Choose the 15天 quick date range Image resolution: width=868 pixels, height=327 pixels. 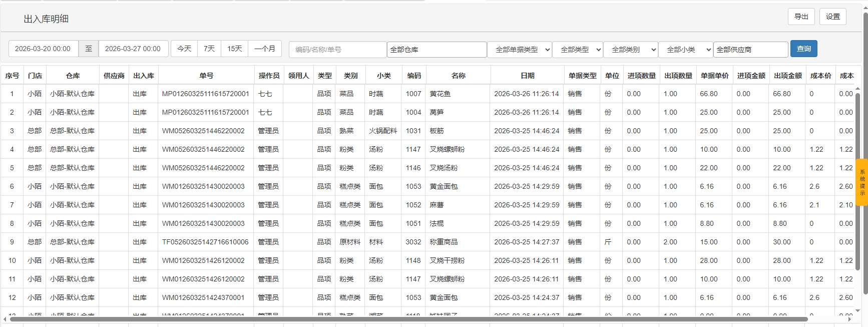click(234, 49)
